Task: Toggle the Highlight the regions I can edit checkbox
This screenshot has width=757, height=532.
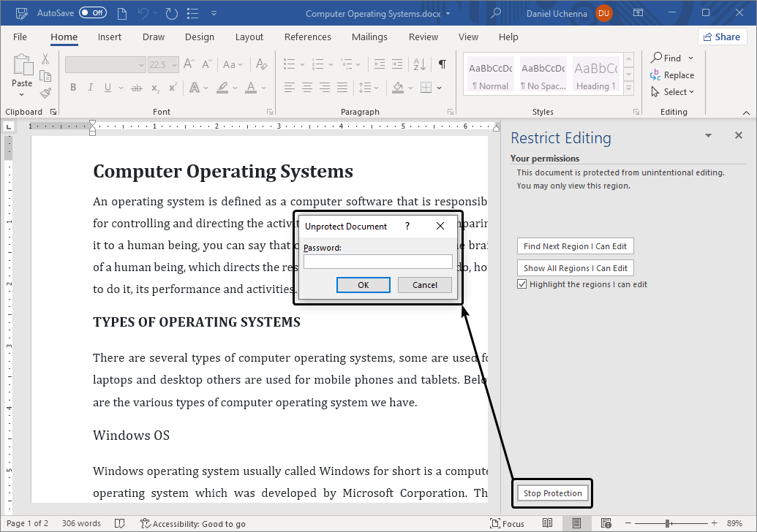Action: click(521, 285)
